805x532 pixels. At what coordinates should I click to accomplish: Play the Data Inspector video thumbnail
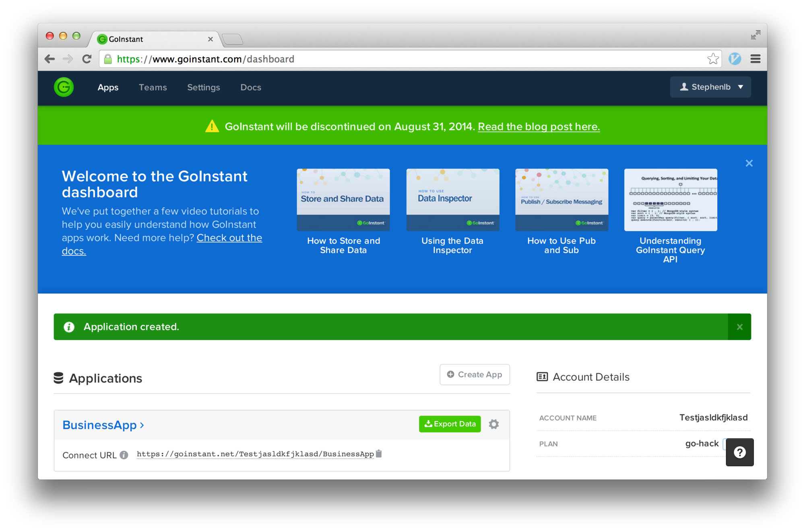coord(453,200)
